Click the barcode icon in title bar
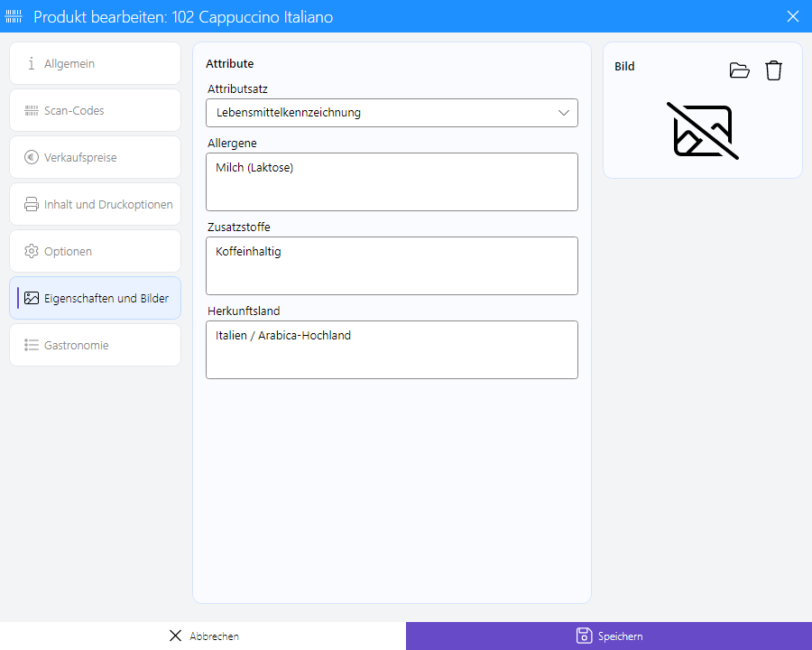Image resolution: width=812 pixels, height=650 pixels. coord(14,16)
